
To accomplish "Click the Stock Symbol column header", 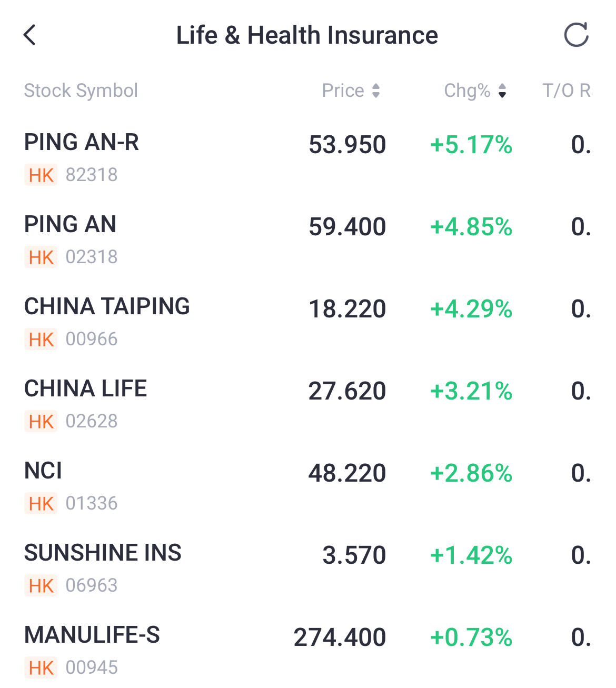I will point(81,91).
